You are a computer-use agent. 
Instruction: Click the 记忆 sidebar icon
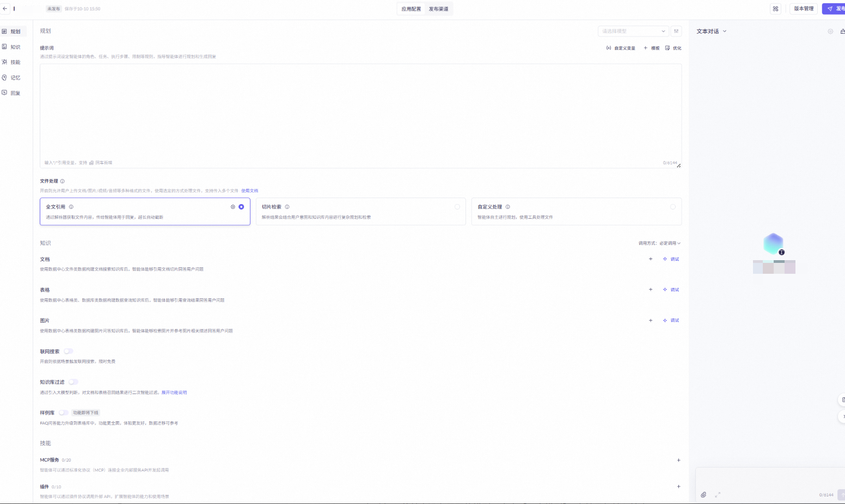click(x=4, y=78)
